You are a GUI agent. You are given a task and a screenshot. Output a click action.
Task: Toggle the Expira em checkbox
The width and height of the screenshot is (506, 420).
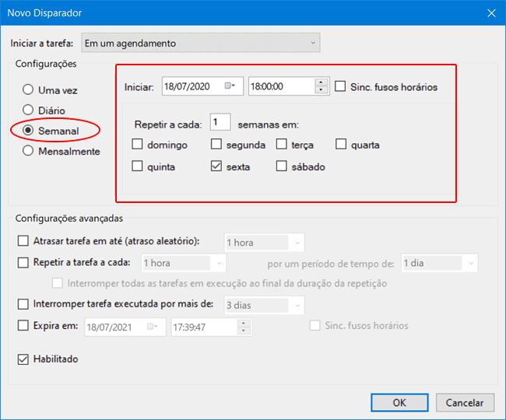click(23, 326)
